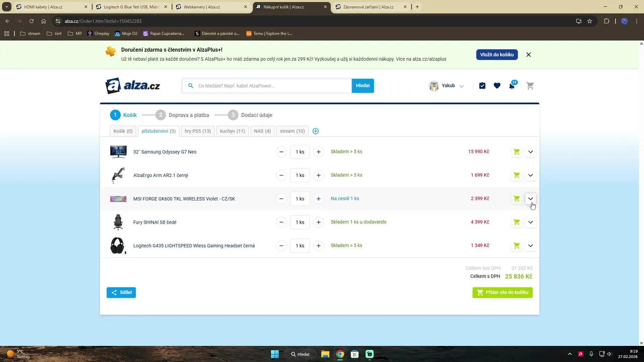Expand options for Samsung Odyssey G7 Neo

(530, 152)
